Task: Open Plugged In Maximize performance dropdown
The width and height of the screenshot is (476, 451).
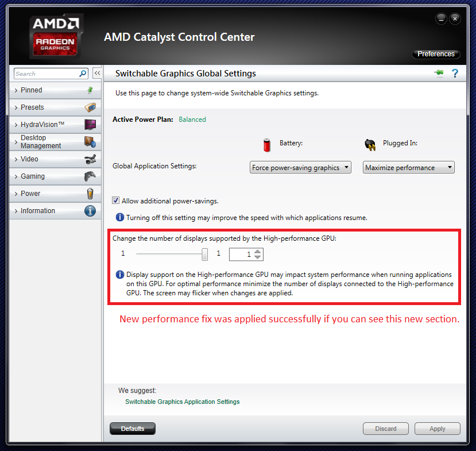Action: pos(409,167)
